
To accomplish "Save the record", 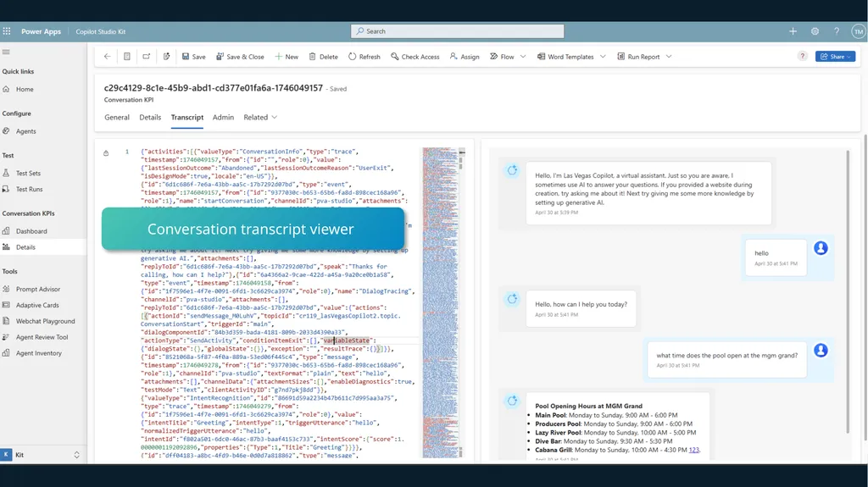I will 194,57.
